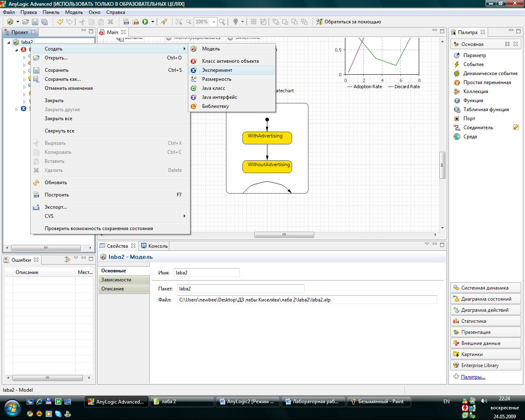Screen dimensions: 525x420
Task: Toggle the grid display toolbar icon
Action: point(253,22)
